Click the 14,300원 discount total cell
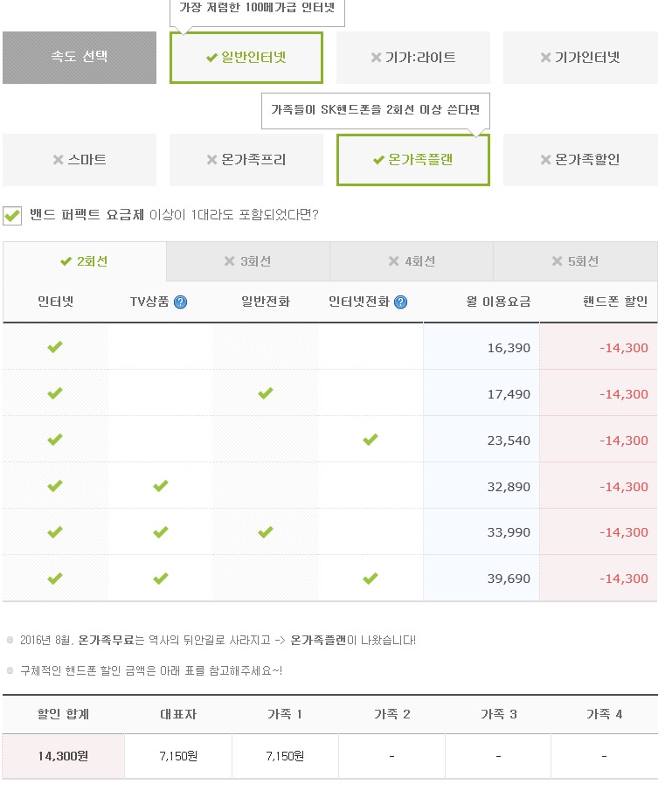 [63, 756]
